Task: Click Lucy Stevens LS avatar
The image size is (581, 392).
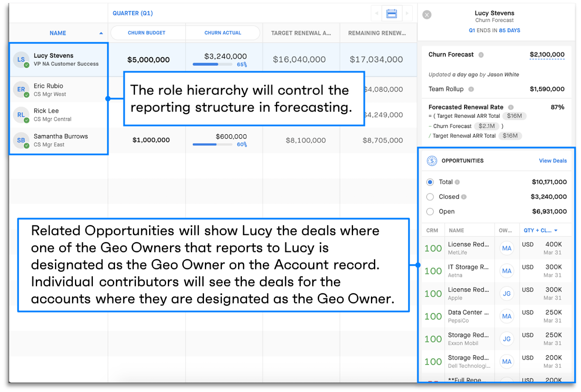Action: (x=21, y=60)
